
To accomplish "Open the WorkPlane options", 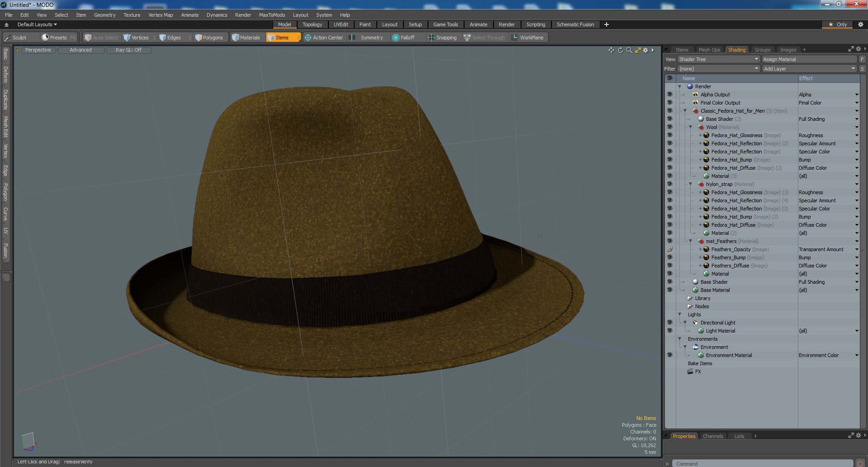I will coord(528,38).
